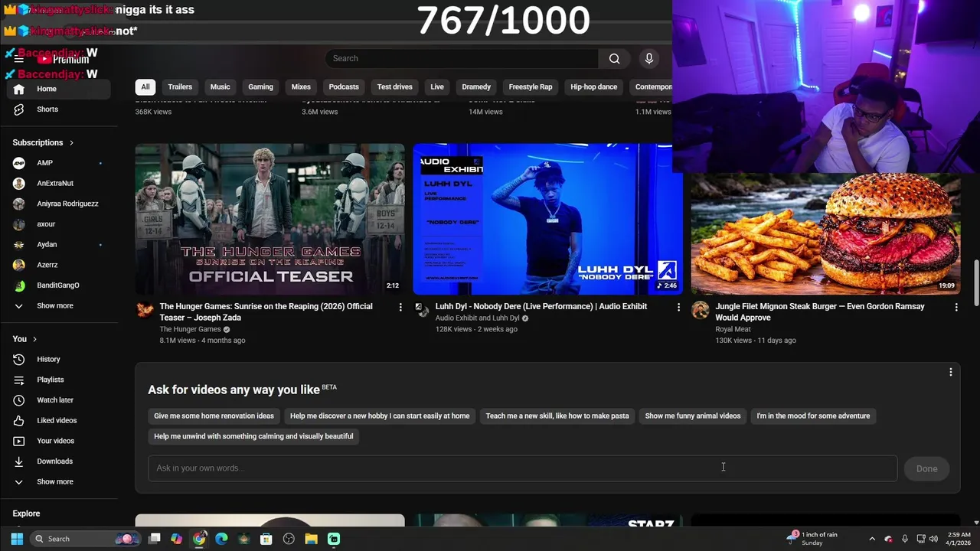This screenshot has height=551, width=980.
Task: Open the 'Audio Exhibit and Luhh Dyl' channel link
Action: coord(477,318)
